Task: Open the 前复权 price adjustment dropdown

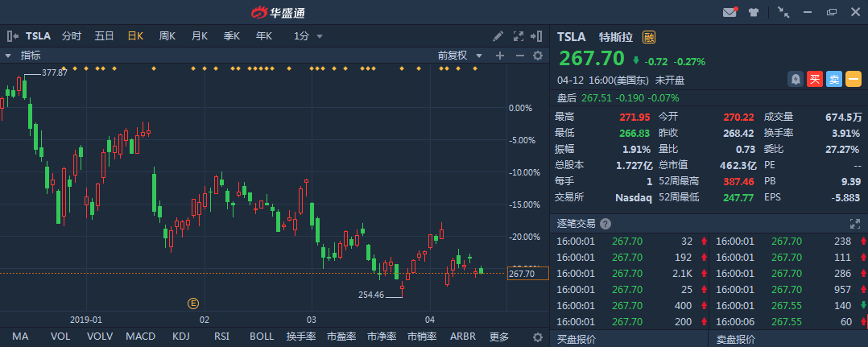Action: (x=459, y=56)
